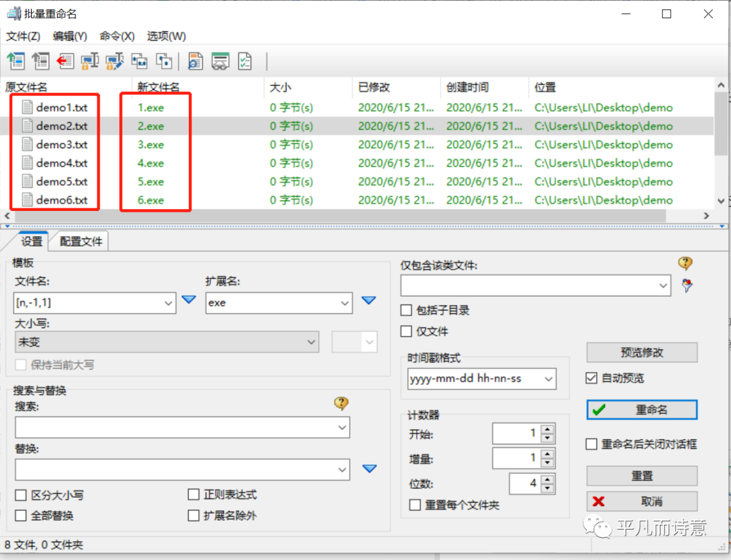Open the 编辑(Y) menu
Viewport: 731px width, 560px height.
pyautogui.click(x=70, y=36)
